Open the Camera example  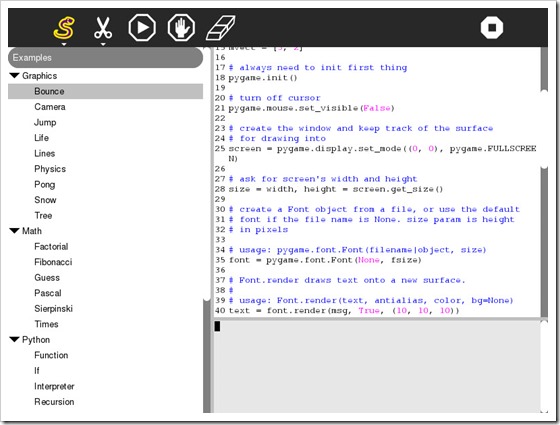[50, 107]
